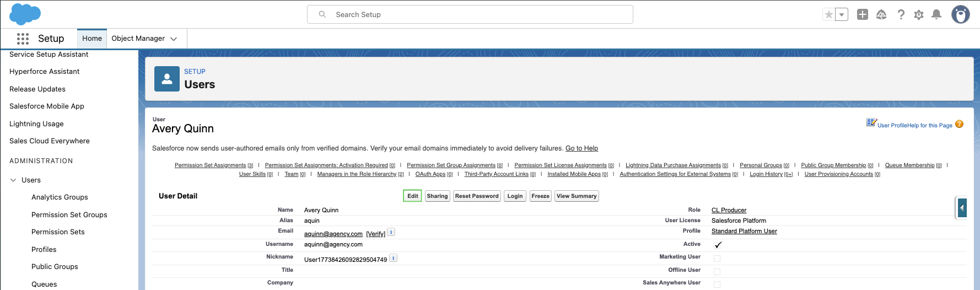The height and width of the screenshot is (290, 980).
Task: Open Release Updates in sidebar
Action: (37, 89)
